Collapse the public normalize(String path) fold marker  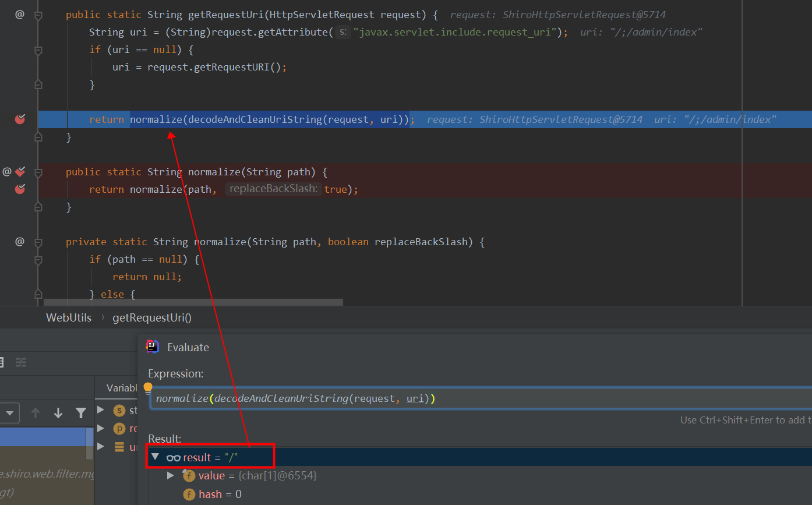(38, 173)
